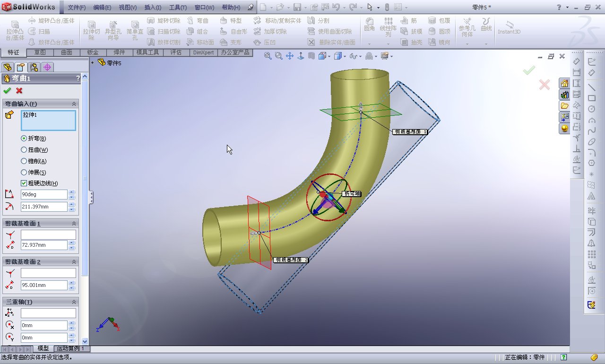Select the 锥削(A) tapering radio option
The image size is (605, 364).
[x=24, y=161]
